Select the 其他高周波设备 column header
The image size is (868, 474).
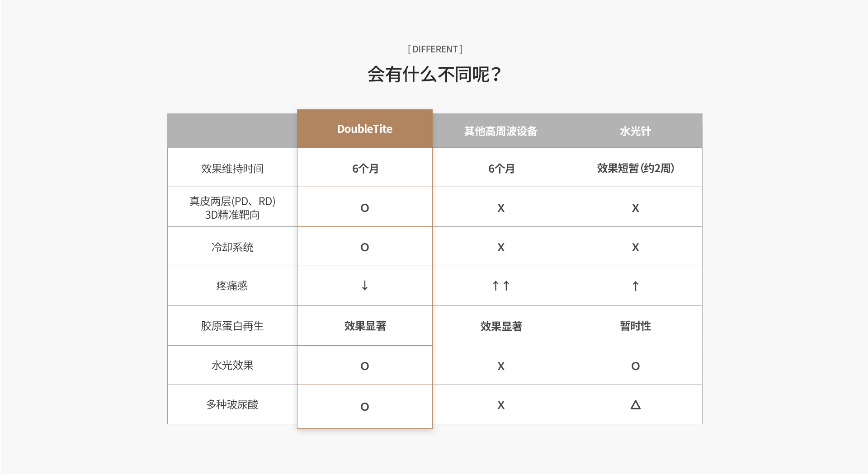click(500, 131)
